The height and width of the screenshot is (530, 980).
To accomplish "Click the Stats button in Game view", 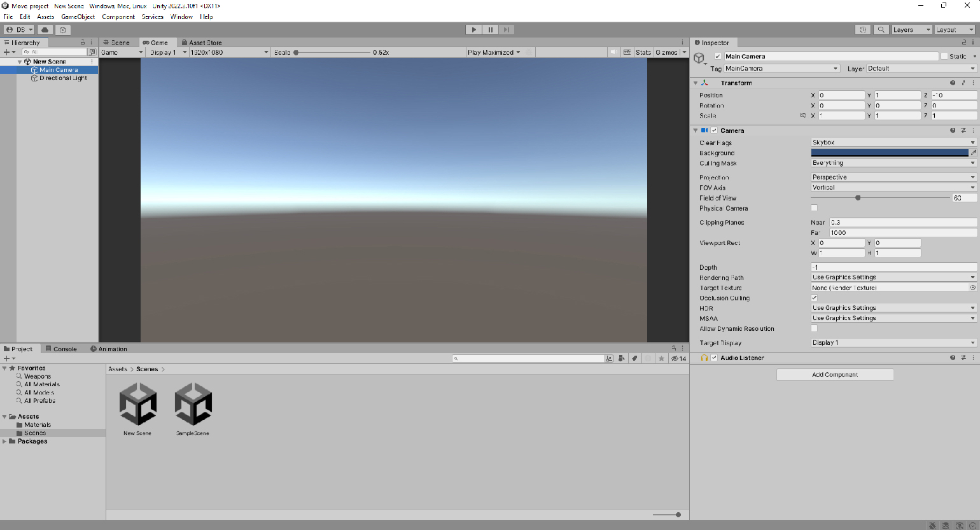I will tap(643, 52).
